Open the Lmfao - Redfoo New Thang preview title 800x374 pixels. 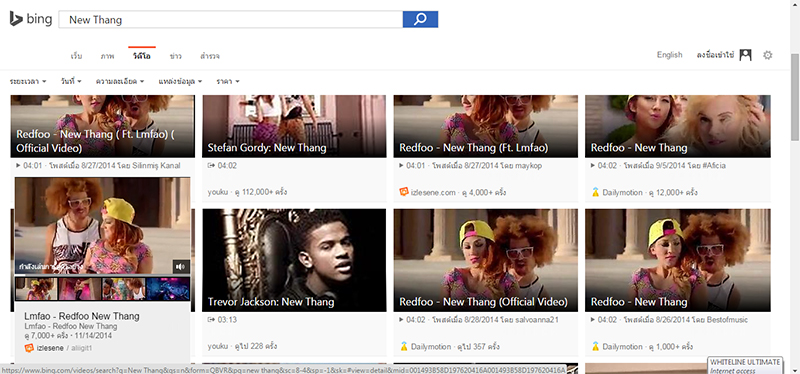point(82,316)
